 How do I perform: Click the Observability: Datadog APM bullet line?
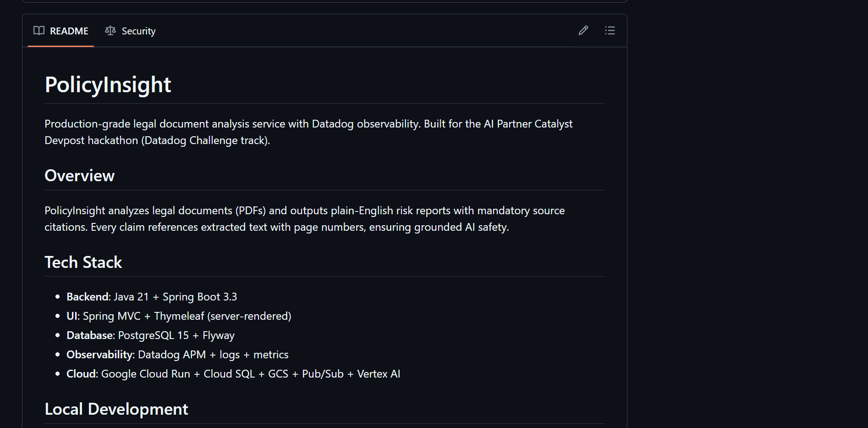pyautogui.click(x=177, y=355)
